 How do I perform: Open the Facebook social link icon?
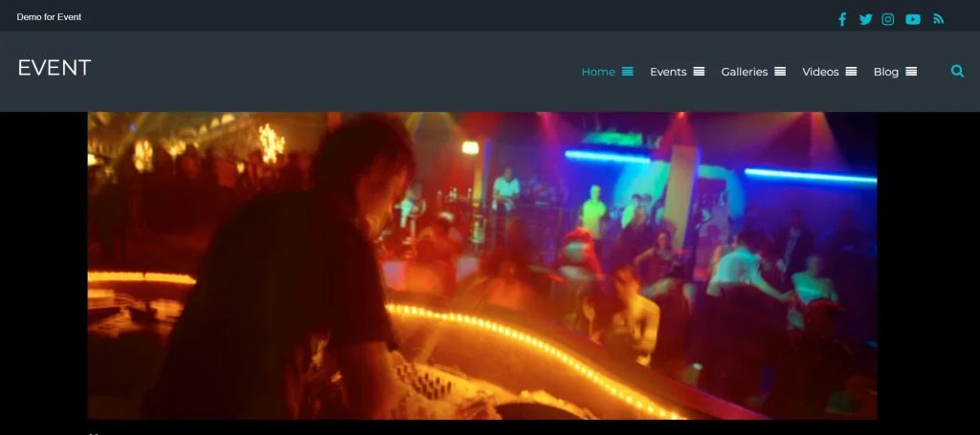[x=842, y=19]
